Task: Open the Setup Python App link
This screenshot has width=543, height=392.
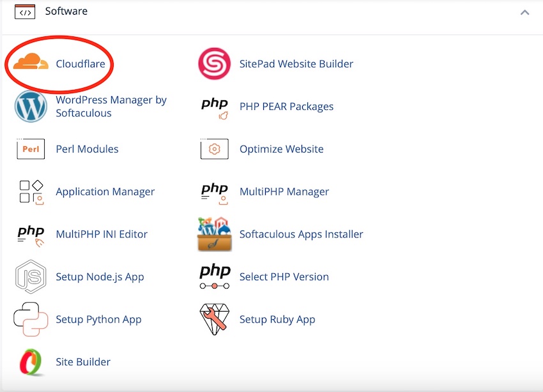Action: [x=98, y=319]
